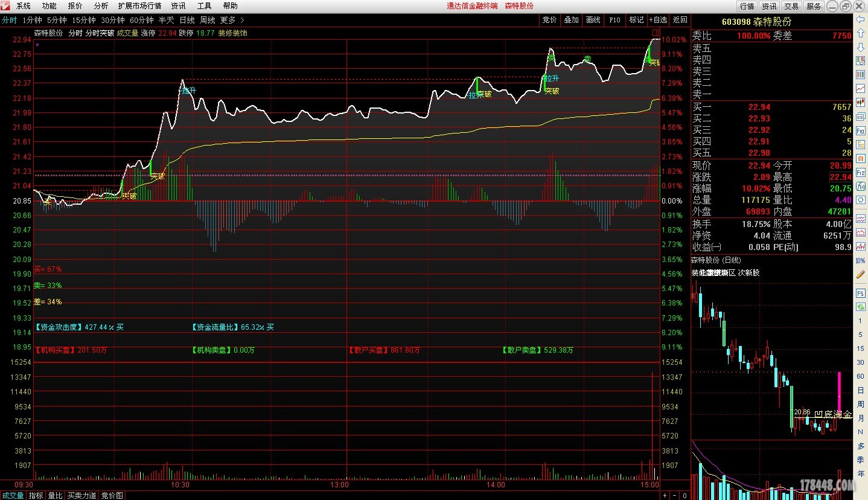The height and width of the screenshot is (500, 868).
Task: Open the candlestick K-line icon in the sidebar
Action: click(860, 103)
